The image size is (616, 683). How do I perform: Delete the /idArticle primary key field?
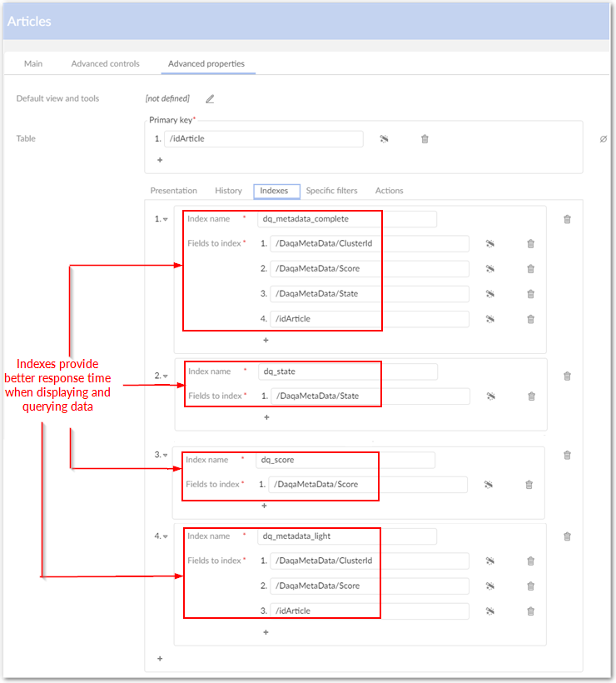pos(425,139)
